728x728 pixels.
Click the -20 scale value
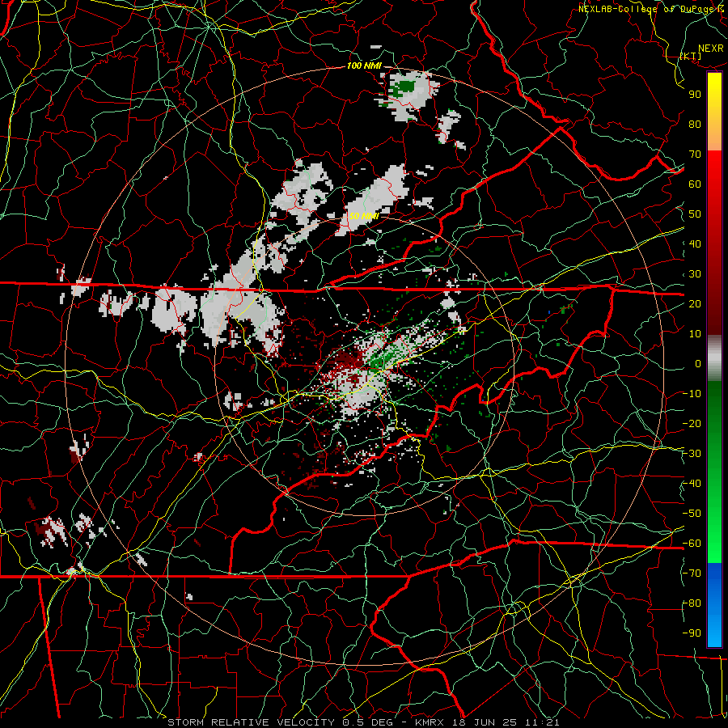(692, 424)
